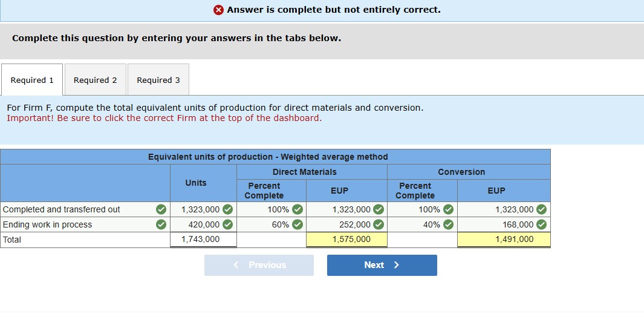Click checkmark next to direct materials 60%
The image size is (644, 314).
click(298, 225)
